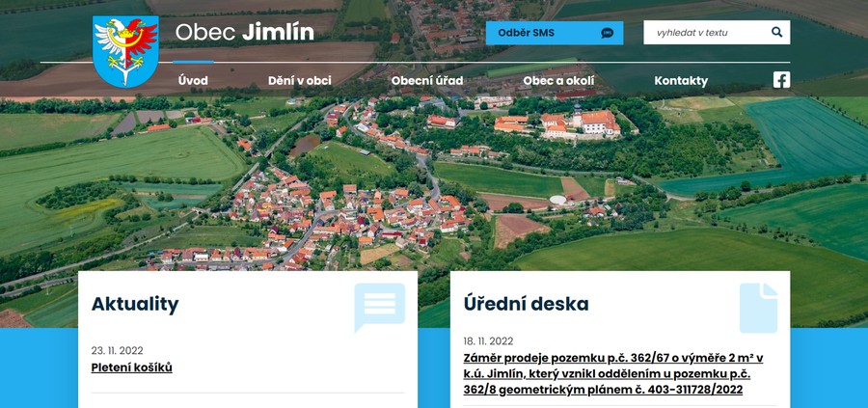Click the magnifier search icon

click(776, 32)
